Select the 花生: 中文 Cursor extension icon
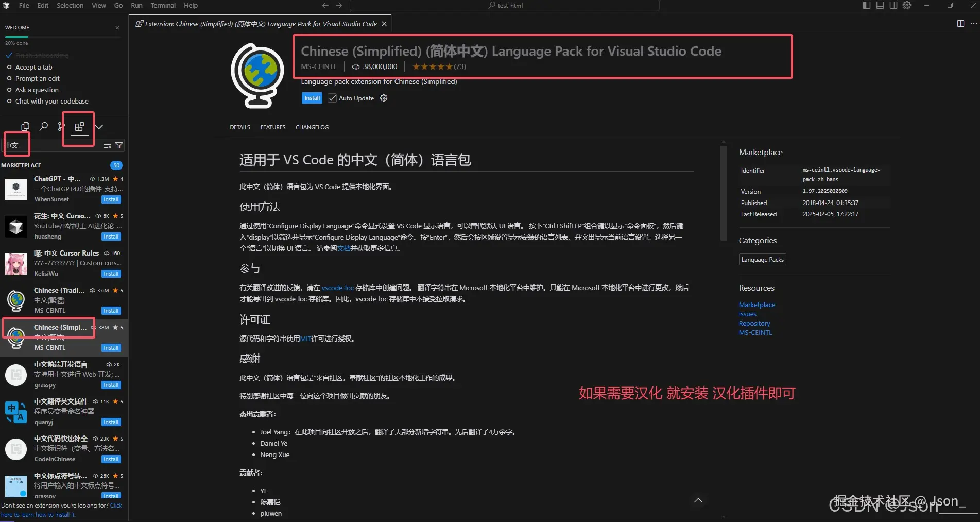This screenshot has width=980, height=522. click(x=16, y=226)
